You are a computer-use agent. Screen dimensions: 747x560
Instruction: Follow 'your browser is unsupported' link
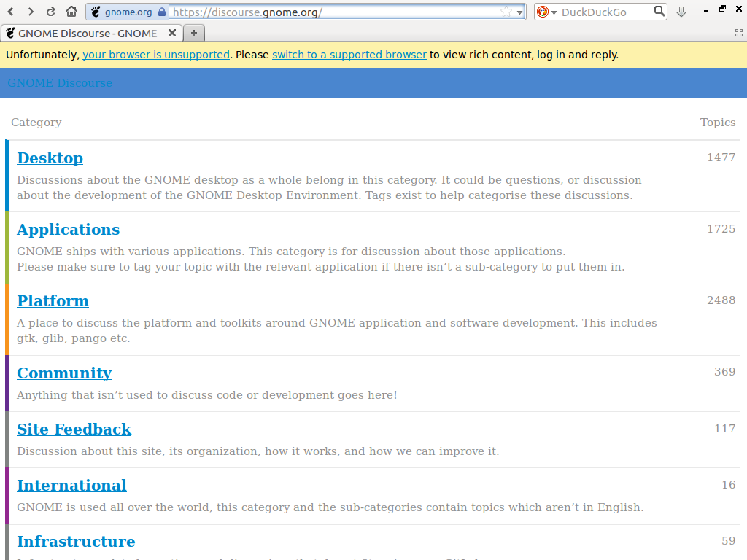[x=156, y=55]
